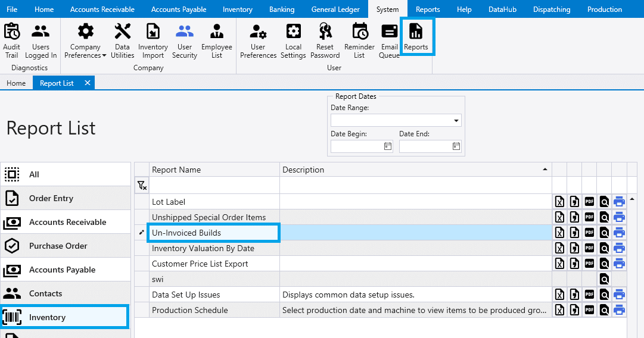Select Accounts Payable report category in sidebar
Image resolution: width=644 pixels, height=338 pixels.
pyautogui.click(x=66, y=270)
